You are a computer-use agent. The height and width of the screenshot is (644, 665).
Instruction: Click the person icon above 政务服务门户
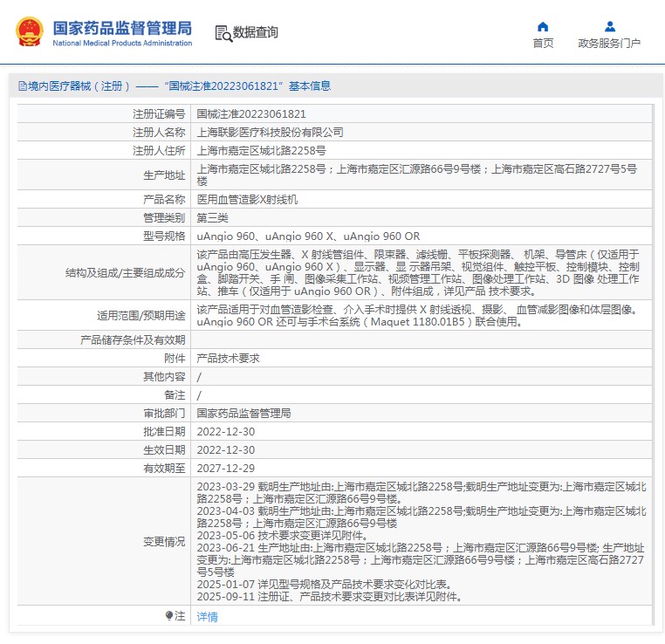(609, 27)
